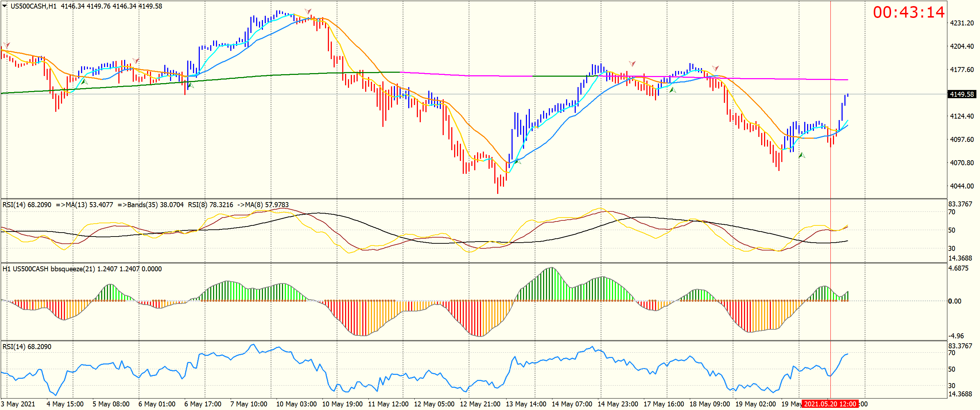Click the 13 May 14:00 time axis label
This screenshot has width=980, height=410.
tap(526, 404)
